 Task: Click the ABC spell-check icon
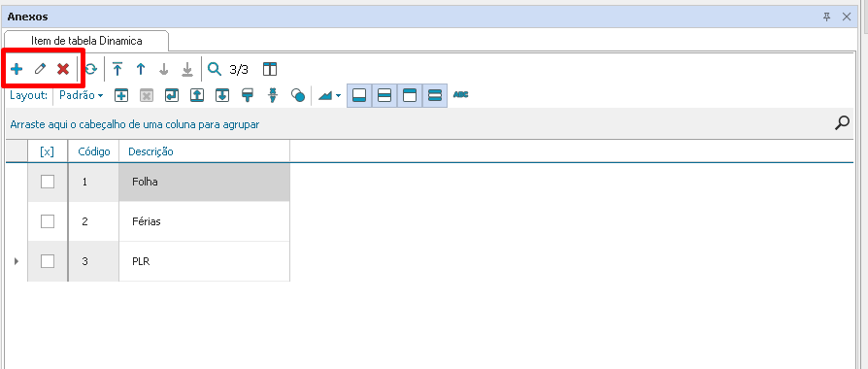(460, 95)
